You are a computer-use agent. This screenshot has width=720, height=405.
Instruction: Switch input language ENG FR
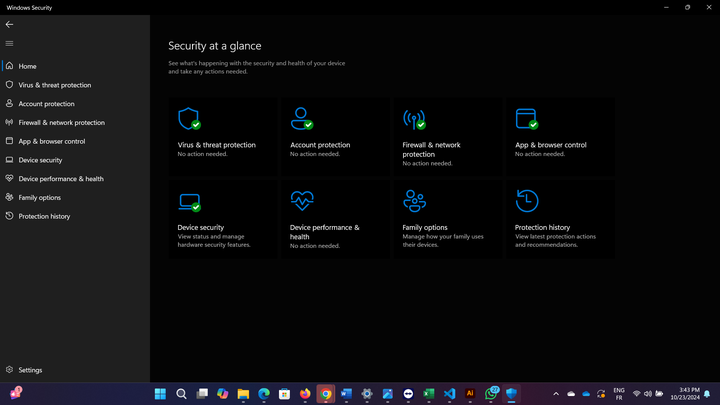point(619,394)
